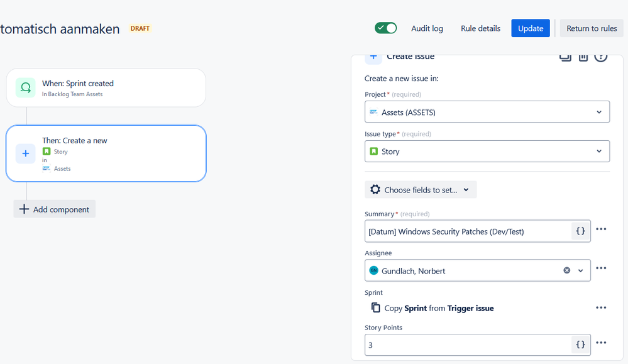
Task: Open more options beside Sprint field
Action: (601, 307)
